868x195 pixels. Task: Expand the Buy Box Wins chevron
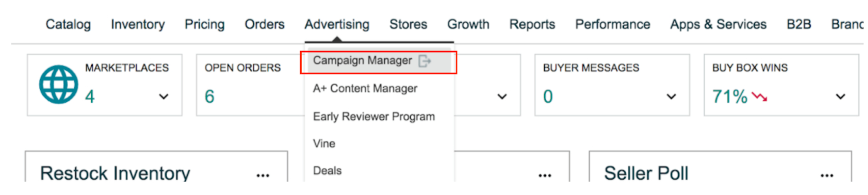pos(840,97)
